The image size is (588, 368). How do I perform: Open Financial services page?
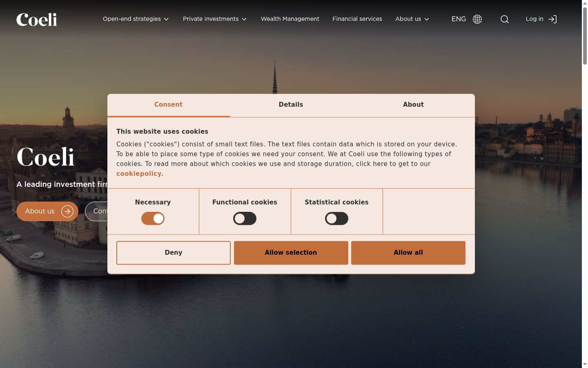tap(357, 19)
